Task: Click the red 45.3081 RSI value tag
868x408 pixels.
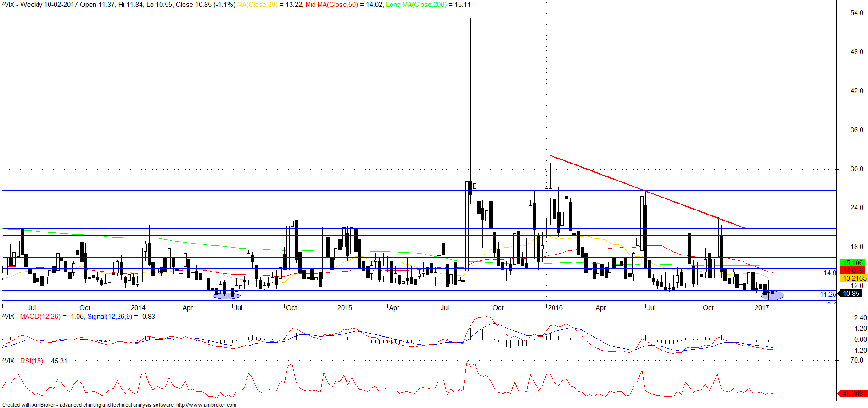Action: pos(853,394)
